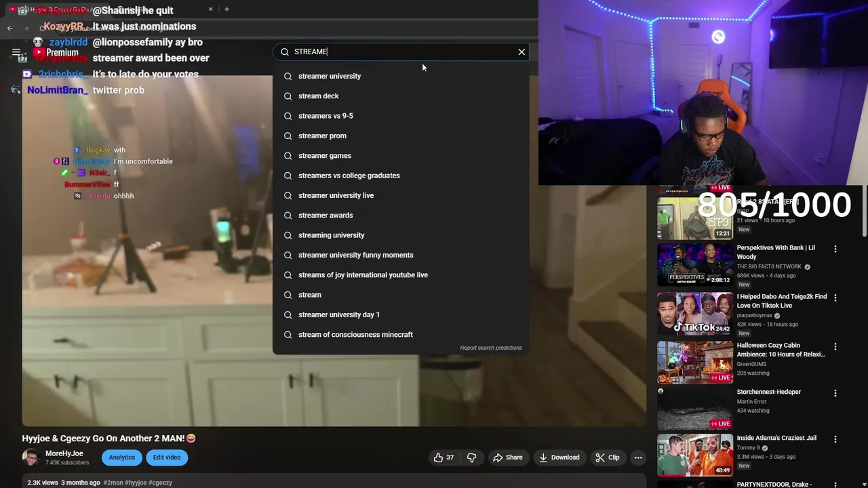Click search icon beside 'streamer awards' suggestion

(288, 216)
